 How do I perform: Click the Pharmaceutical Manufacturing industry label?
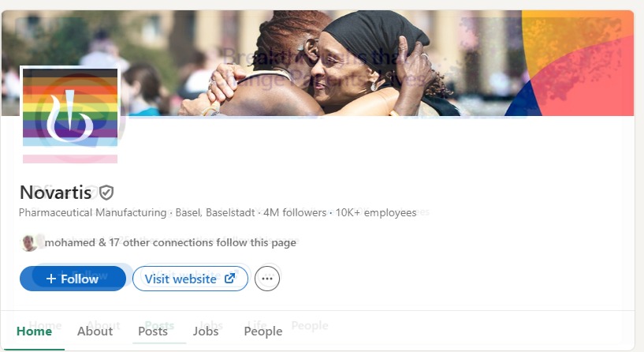pyautogui.click(x=92, y=212)
